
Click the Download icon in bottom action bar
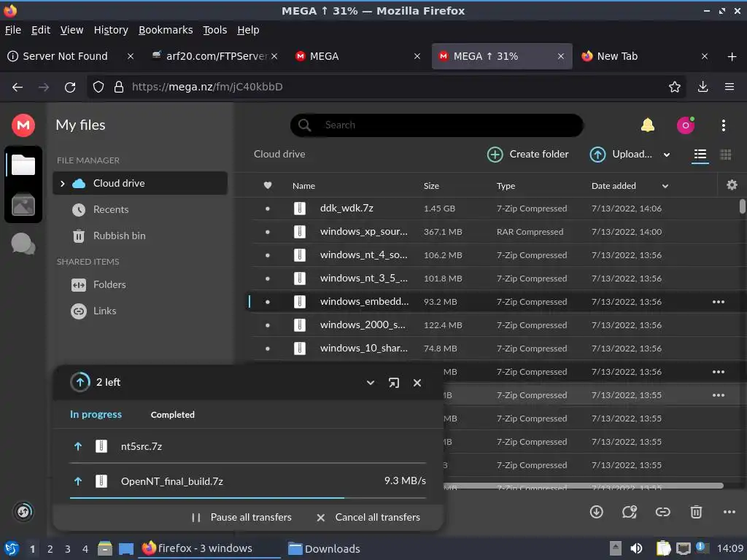(597, 512)
